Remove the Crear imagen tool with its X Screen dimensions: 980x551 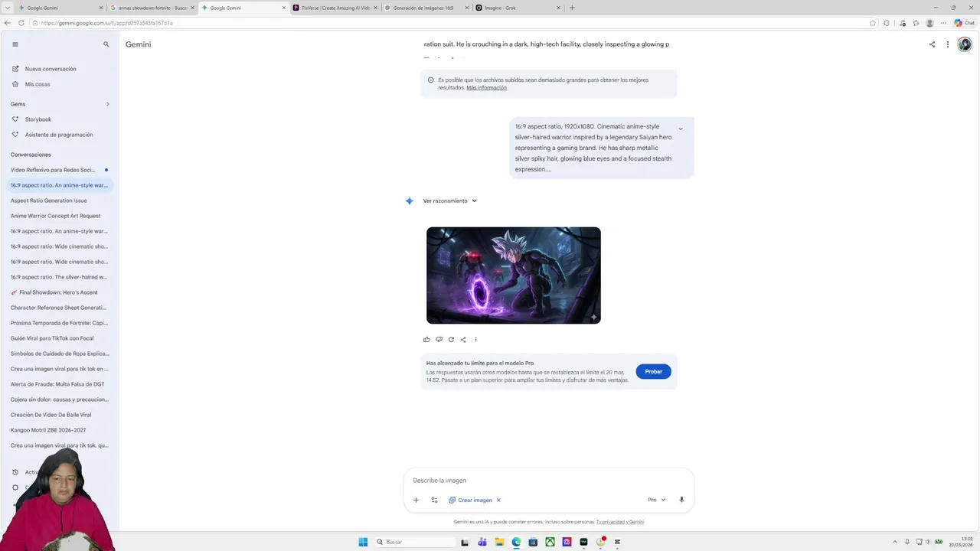(x=498, y=500)
